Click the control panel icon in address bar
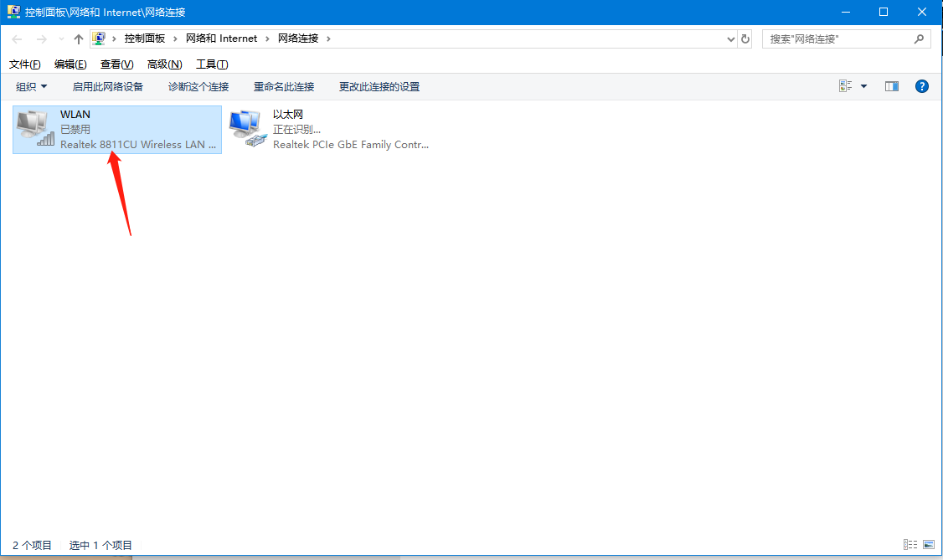The image size is (943, 560). point(99,39)
